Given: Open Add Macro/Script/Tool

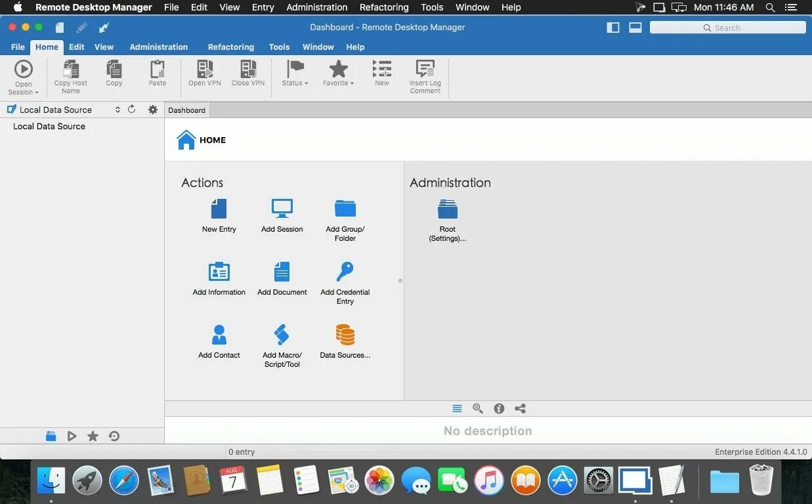Looking at the screenshot, I should point(282,335).
